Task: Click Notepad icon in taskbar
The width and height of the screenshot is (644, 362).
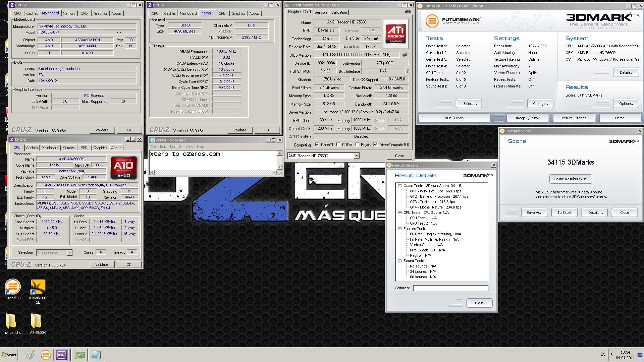Action: click(x=96, y=355)
